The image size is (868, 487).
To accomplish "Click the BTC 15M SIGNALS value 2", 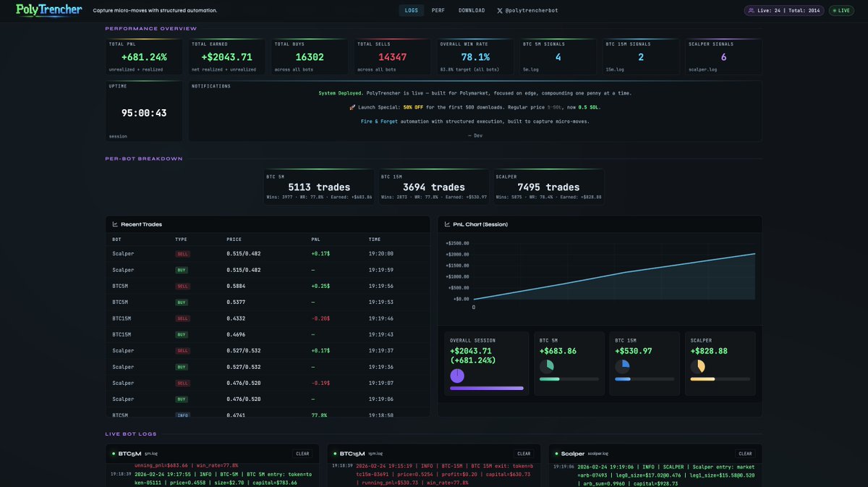I will [x=641, y=56].
